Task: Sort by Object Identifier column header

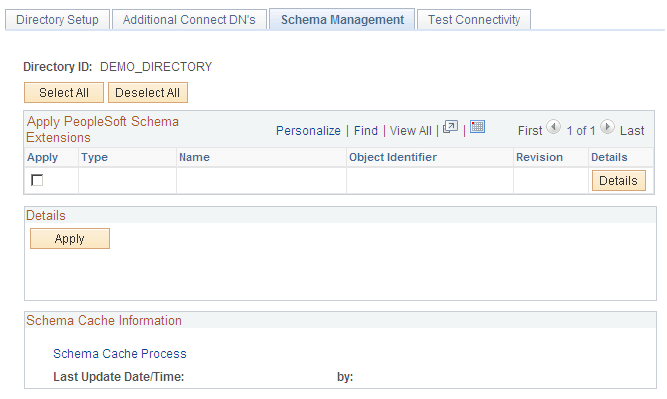Action: pyautogui.click(x=393, y=157)
